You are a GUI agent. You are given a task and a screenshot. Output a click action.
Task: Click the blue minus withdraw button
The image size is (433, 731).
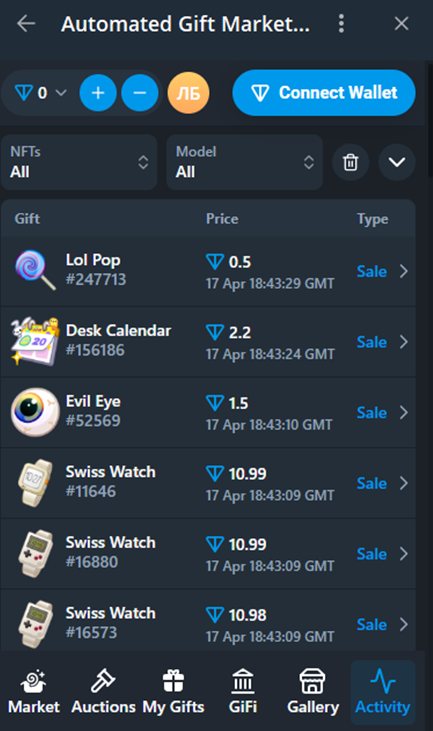pyautogui.click(x=140, y=93)
